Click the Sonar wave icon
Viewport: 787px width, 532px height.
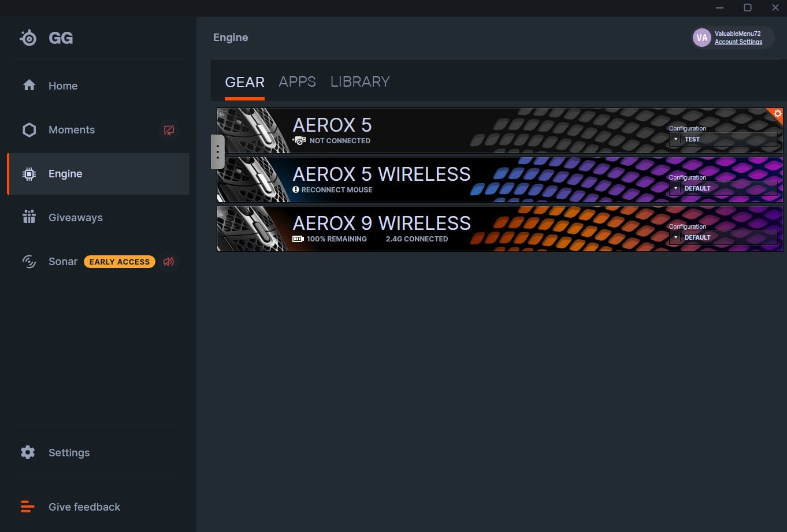29,262
